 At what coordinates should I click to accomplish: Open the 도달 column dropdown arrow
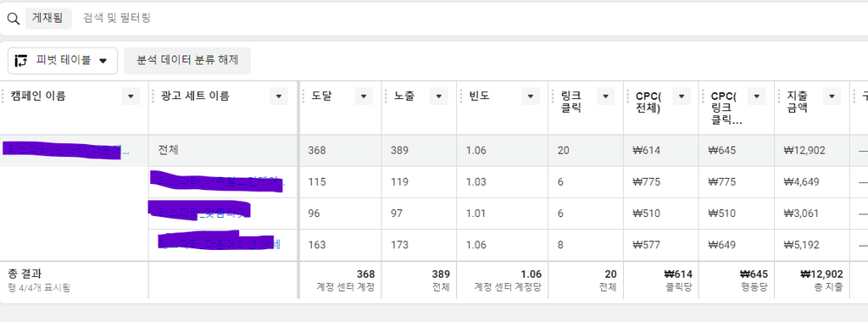[364, 97]
